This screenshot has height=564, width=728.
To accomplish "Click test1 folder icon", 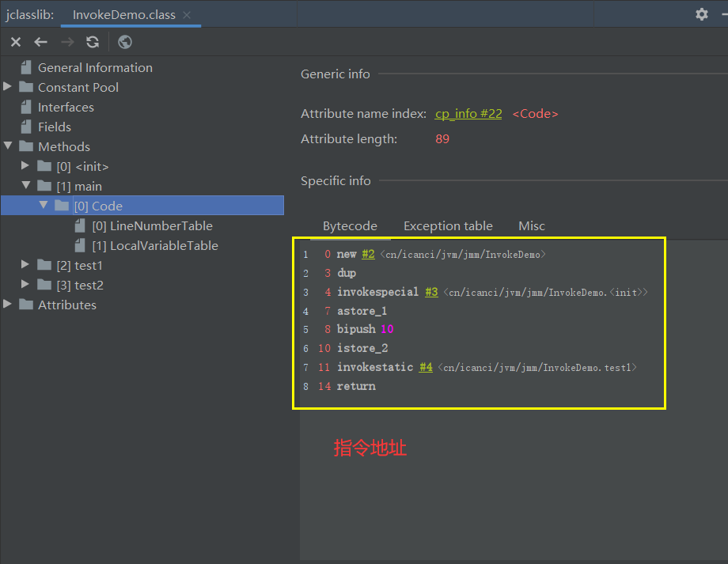I will [x=44, y=264].
